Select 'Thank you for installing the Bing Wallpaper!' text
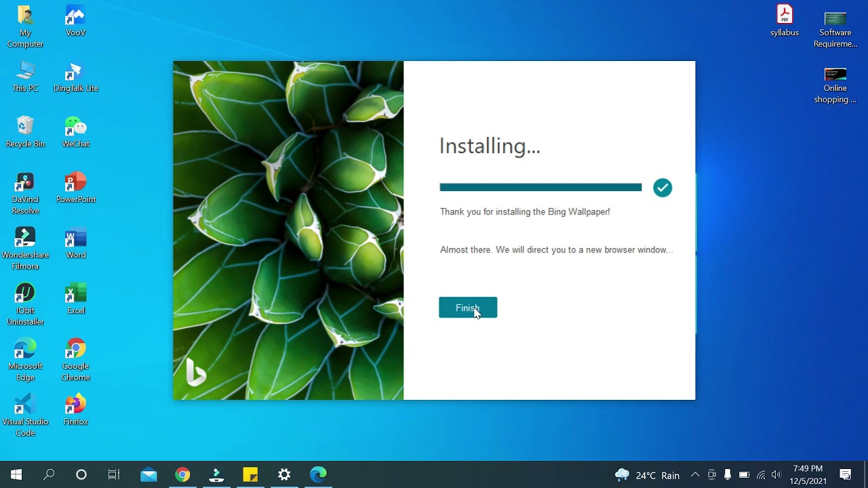The width and height of the screenshot is (868, 488). [x=525, y=211]
